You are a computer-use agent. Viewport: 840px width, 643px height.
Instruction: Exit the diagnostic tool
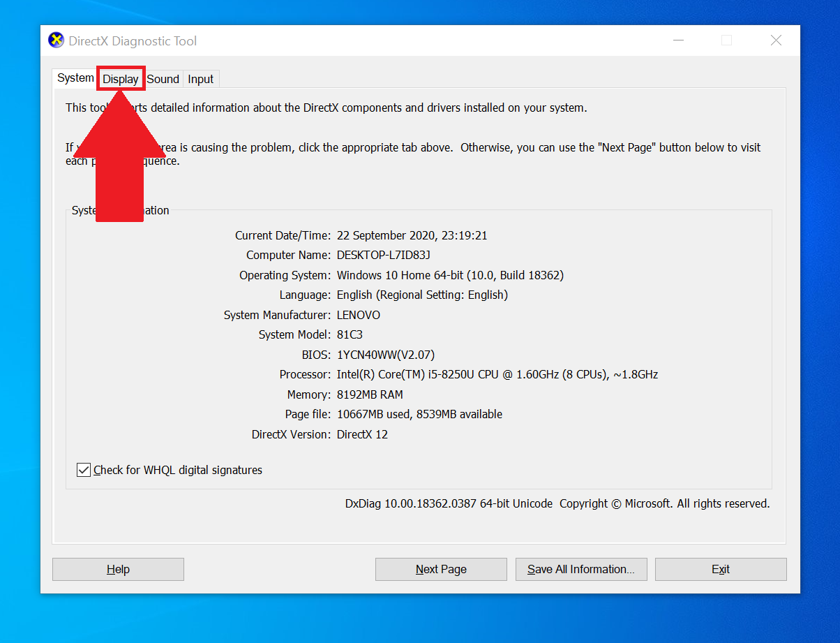(x=720, y=569)
